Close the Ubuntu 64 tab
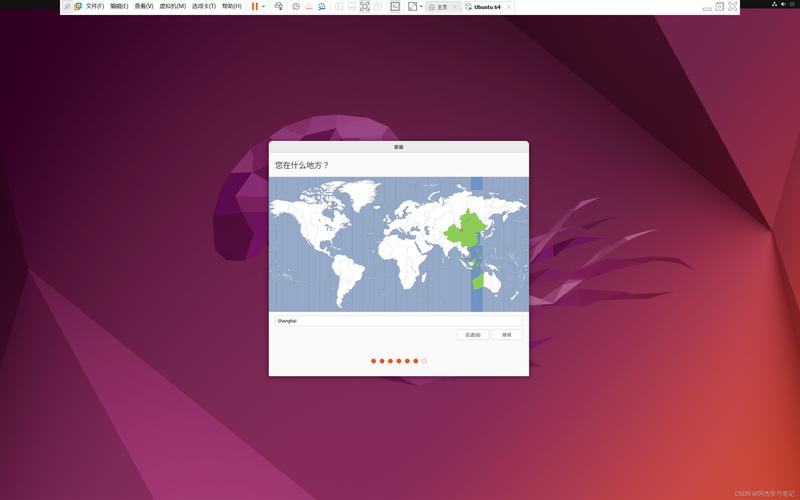The height and width of the screenshot is (500, 800). click(509, 7)
